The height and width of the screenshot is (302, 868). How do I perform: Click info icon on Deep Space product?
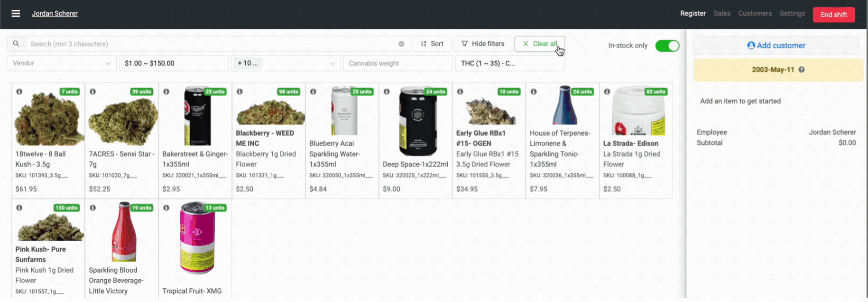387,92
